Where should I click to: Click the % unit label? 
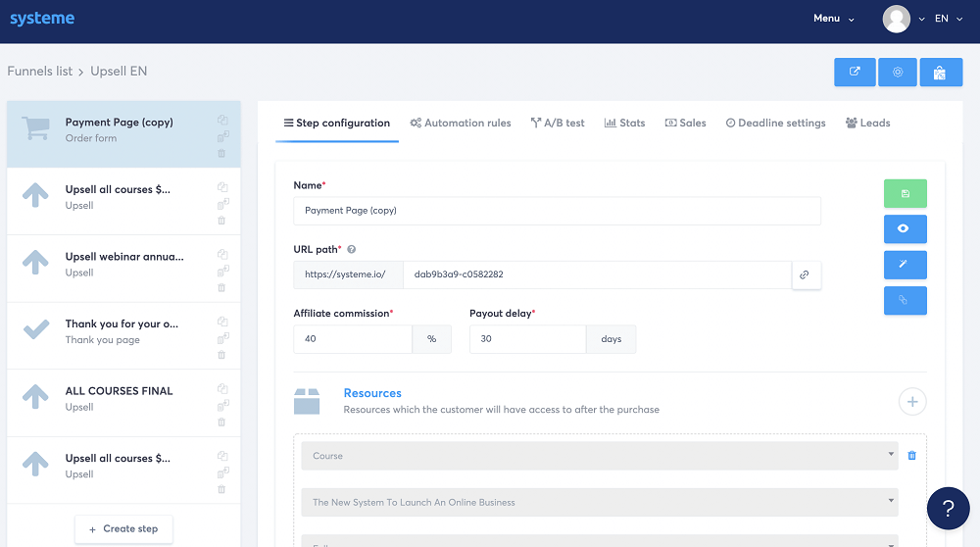pyautogui.click(x=432, y=339)
